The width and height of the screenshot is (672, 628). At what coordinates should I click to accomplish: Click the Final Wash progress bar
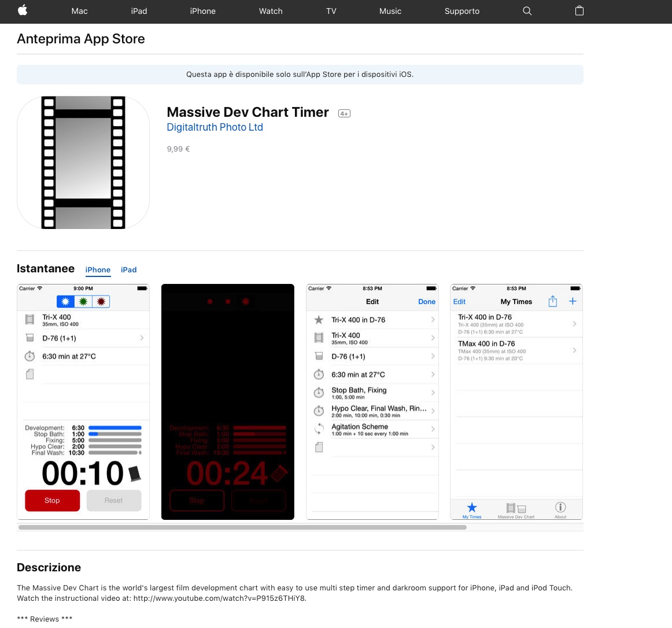(x=115, y=453)
